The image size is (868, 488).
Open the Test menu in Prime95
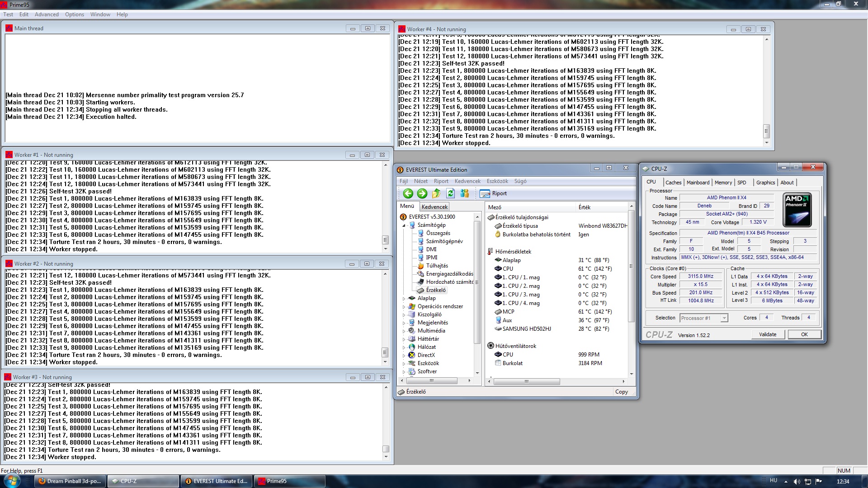[x=8, y=14]
